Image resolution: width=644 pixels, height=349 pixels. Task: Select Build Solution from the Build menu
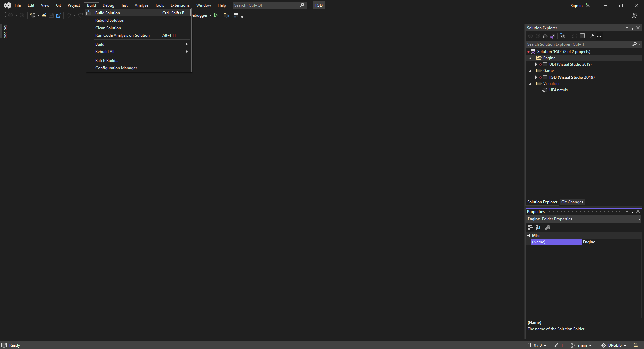point(138,13)
